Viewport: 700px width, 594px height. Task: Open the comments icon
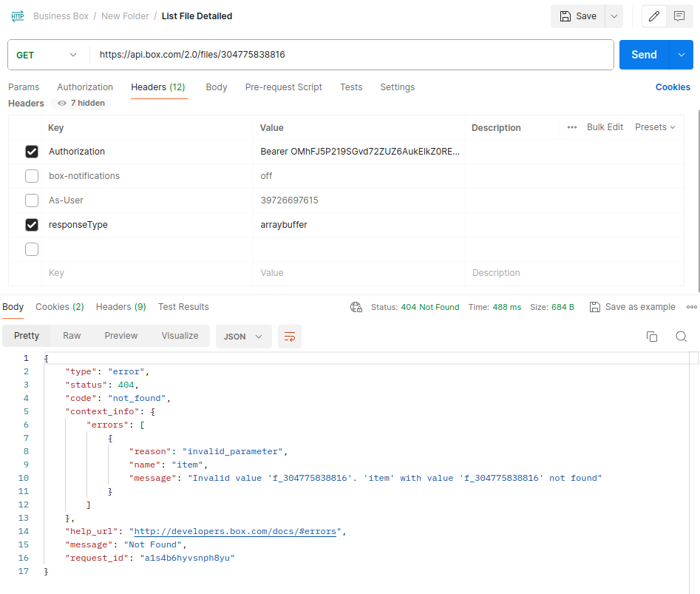click(679, 16)
